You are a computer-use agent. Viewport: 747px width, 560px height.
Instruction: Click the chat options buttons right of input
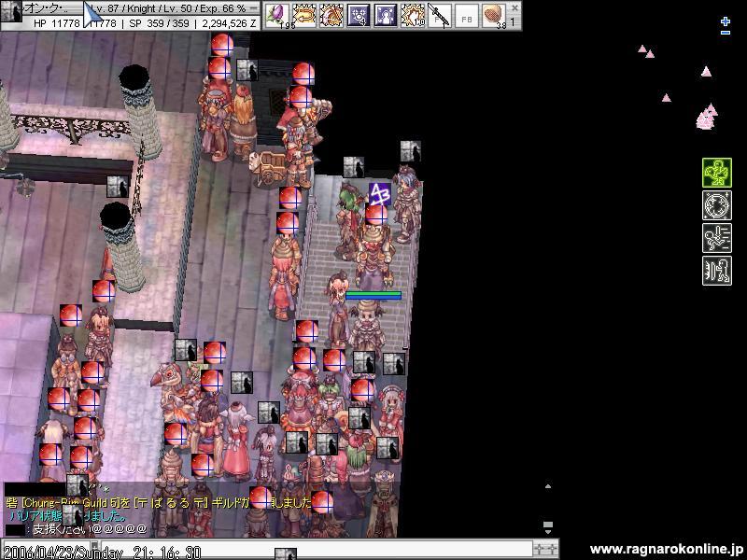pos(545,549)
